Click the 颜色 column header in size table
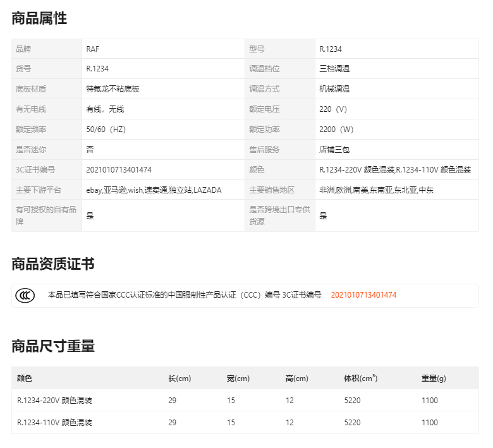This screenshot has height=448, width=493. [x=25, y=378]
